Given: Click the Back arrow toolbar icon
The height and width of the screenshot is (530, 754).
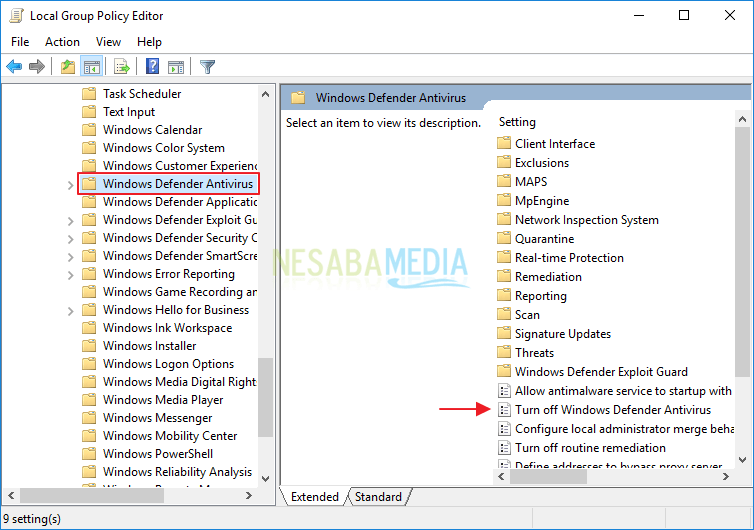Looking at the screenshot, I should (x=14, y=67).
